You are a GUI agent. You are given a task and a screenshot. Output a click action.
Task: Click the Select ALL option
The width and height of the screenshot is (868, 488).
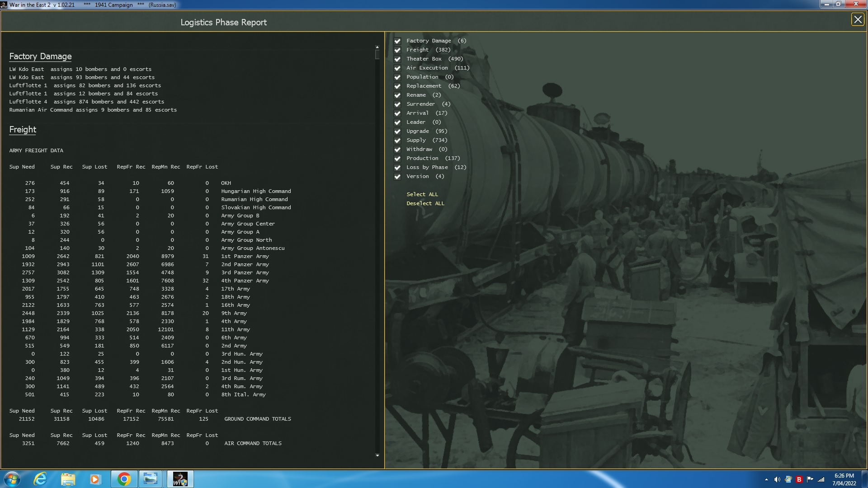click(422, 194)
